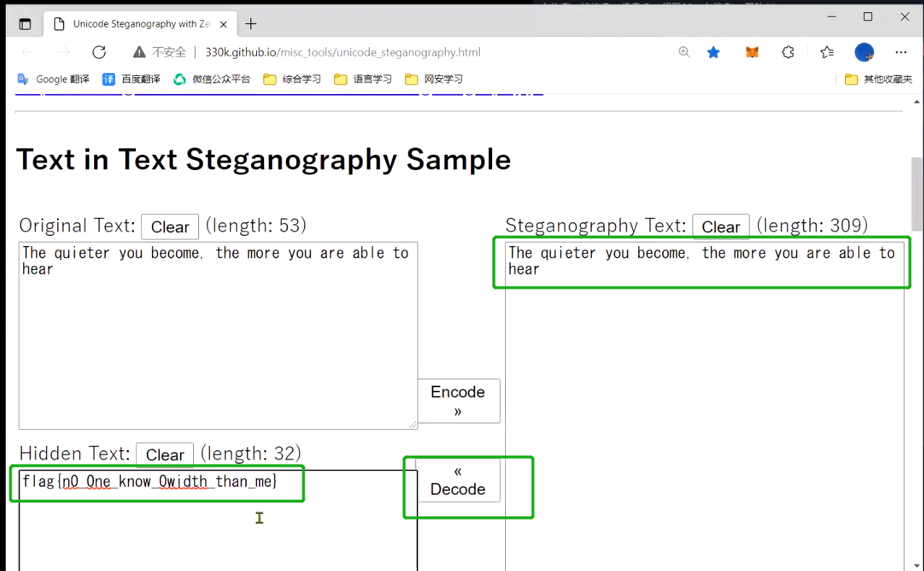Open the tab actions sidebar icon

coord(25,24)
